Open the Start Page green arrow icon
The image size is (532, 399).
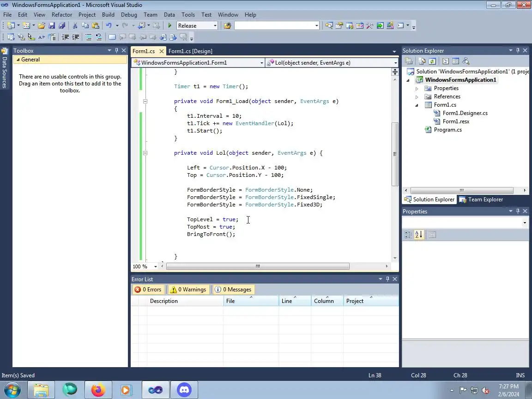(x=380, y=25)
